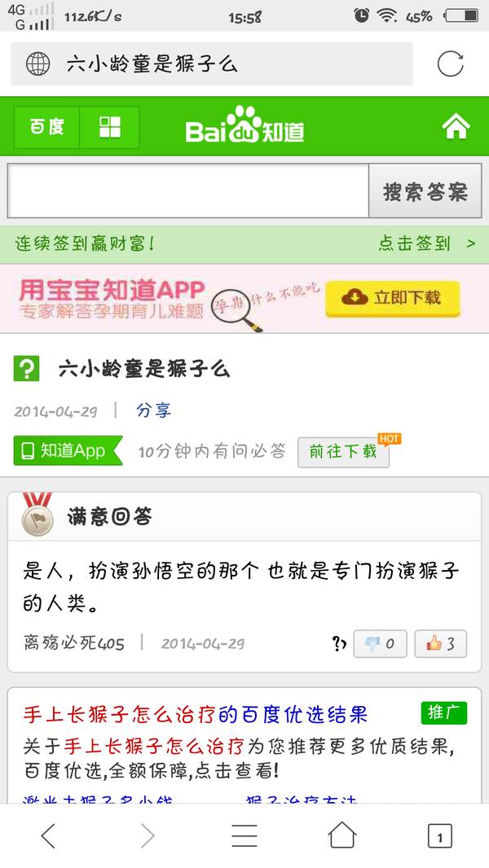The height and width of the screenshot is (868, 489).
Task: Click the Zhidao search input field
Action: [x=188, y=191]
